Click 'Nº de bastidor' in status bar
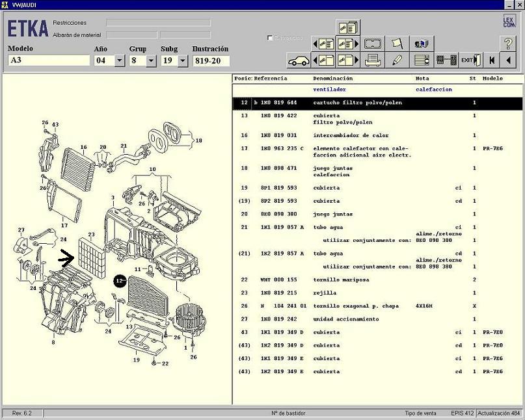 tap(288, 413)
